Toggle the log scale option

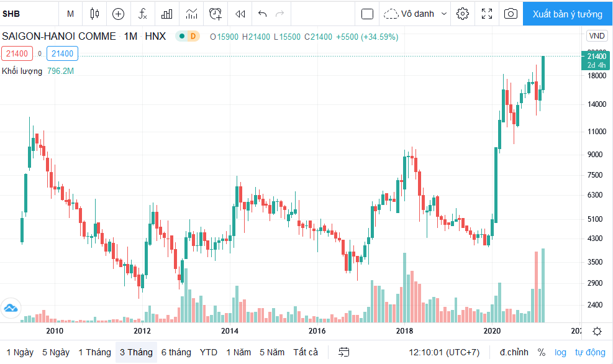(560, 352)
